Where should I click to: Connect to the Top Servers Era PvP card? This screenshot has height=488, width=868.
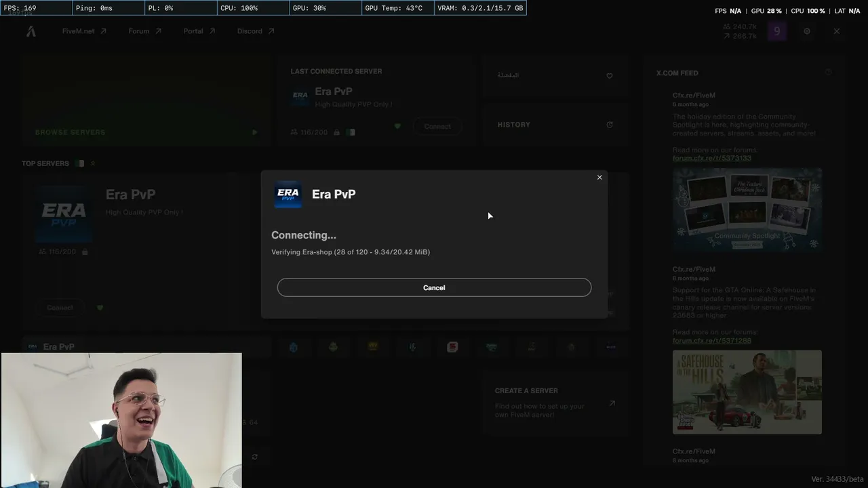click(x=60, y=308)
